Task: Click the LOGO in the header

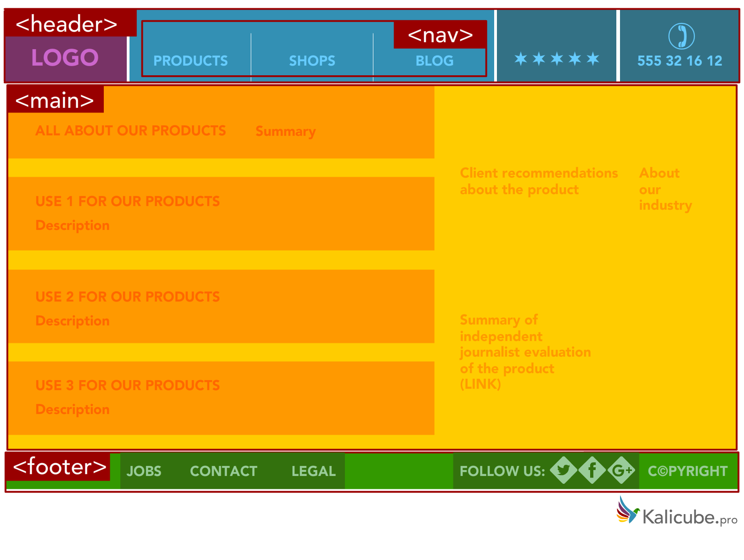Action: (64, 58)
